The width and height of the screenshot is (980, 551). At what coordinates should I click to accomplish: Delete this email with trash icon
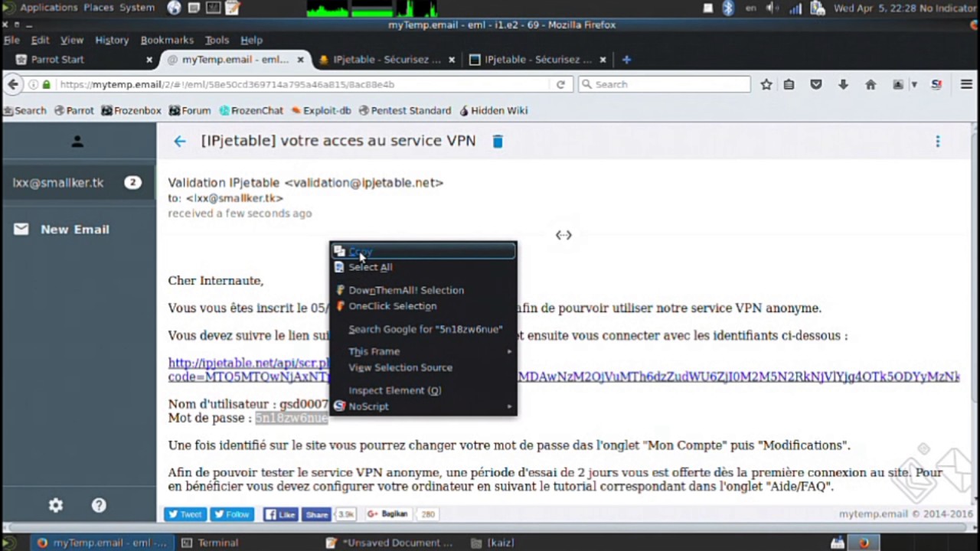tap(498, 141)
